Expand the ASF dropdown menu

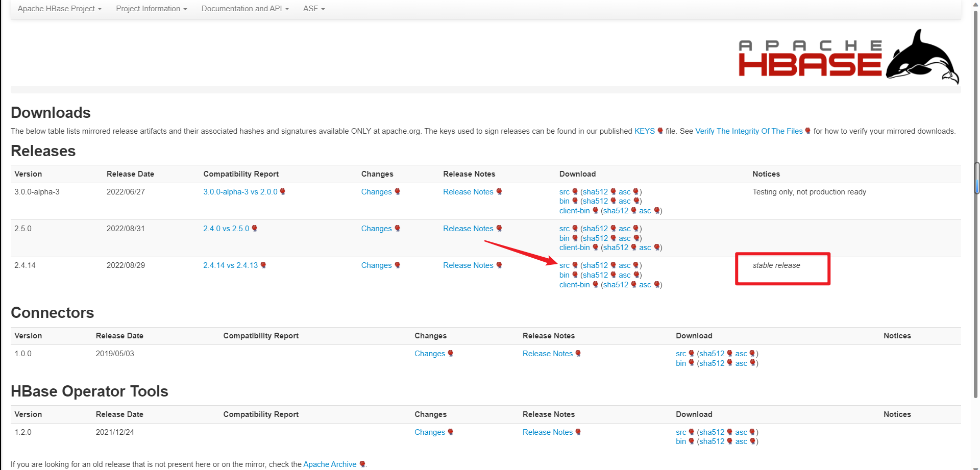314,9
